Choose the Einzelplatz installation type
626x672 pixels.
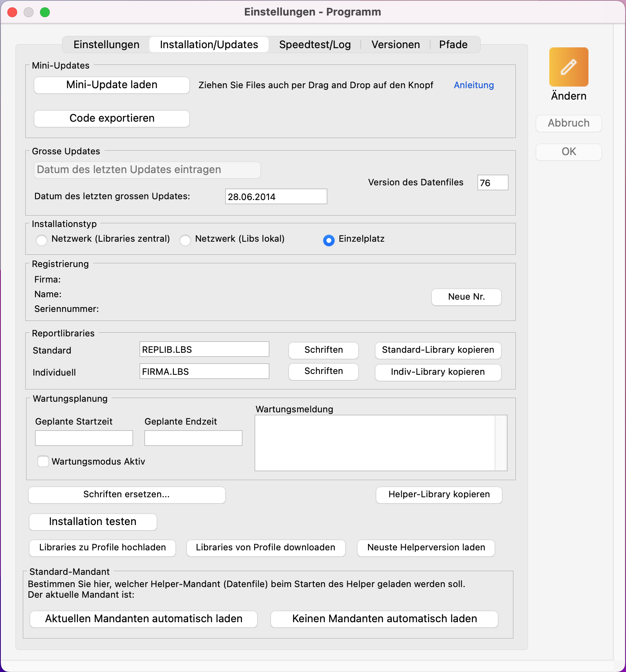pos(329,240)
